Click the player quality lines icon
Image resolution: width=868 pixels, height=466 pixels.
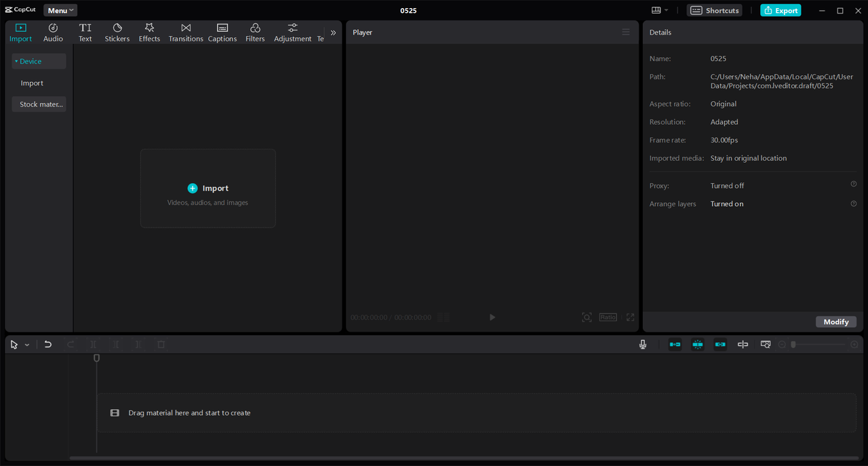(443, 317)
